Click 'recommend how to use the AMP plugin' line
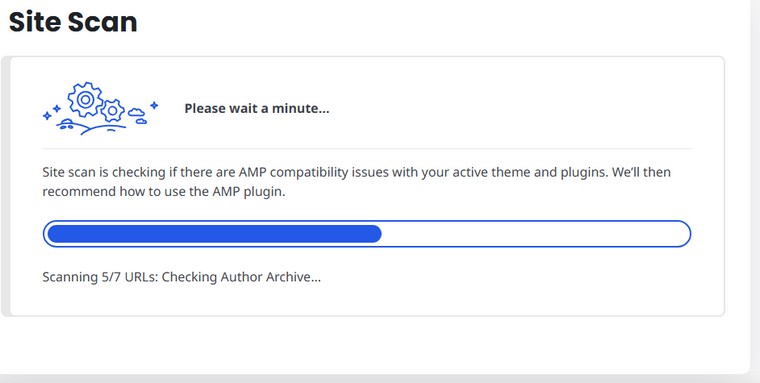 [164, 192]
